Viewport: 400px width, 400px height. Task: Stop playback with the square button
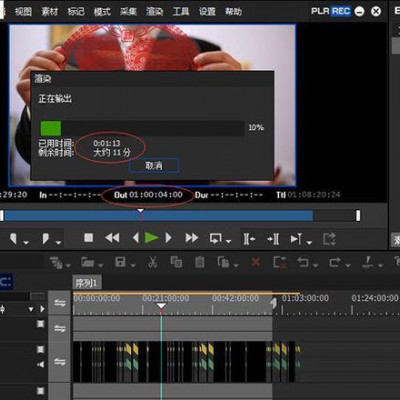[88, 238]
